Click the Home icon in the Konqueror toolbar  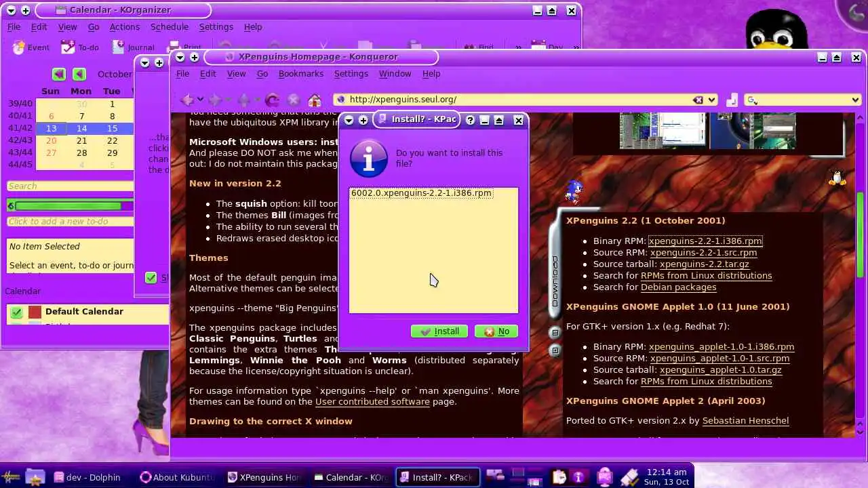pos(315,100)
